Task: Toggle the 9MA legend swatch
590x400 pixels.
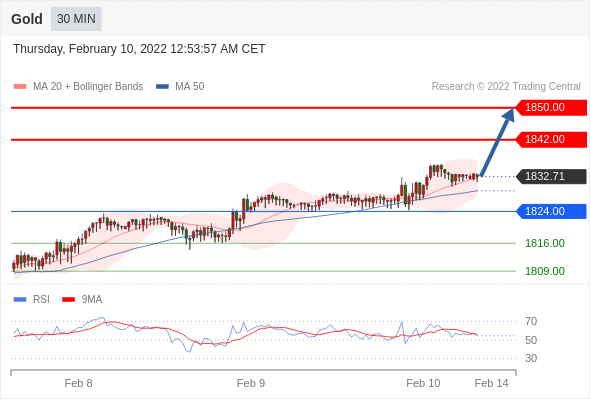Action: [x=68, y=300]
